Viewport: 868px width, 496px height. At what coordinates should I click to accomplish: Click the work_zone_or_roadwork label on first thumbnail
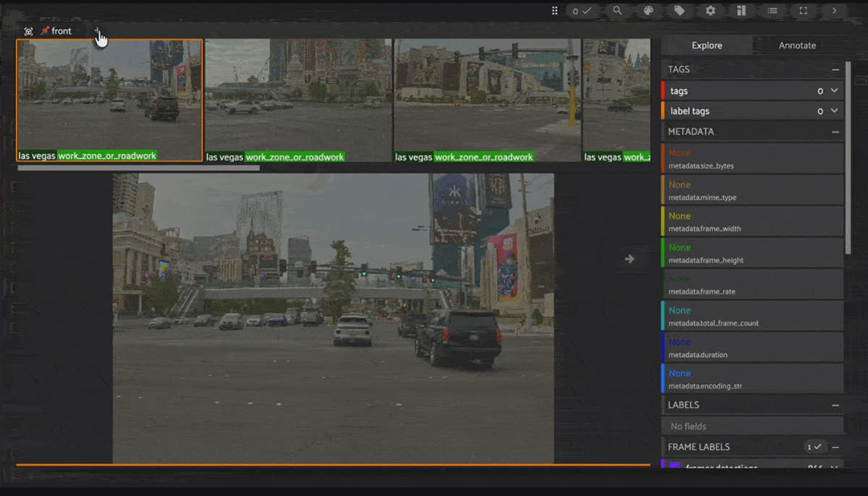click(x=107, y=155)
